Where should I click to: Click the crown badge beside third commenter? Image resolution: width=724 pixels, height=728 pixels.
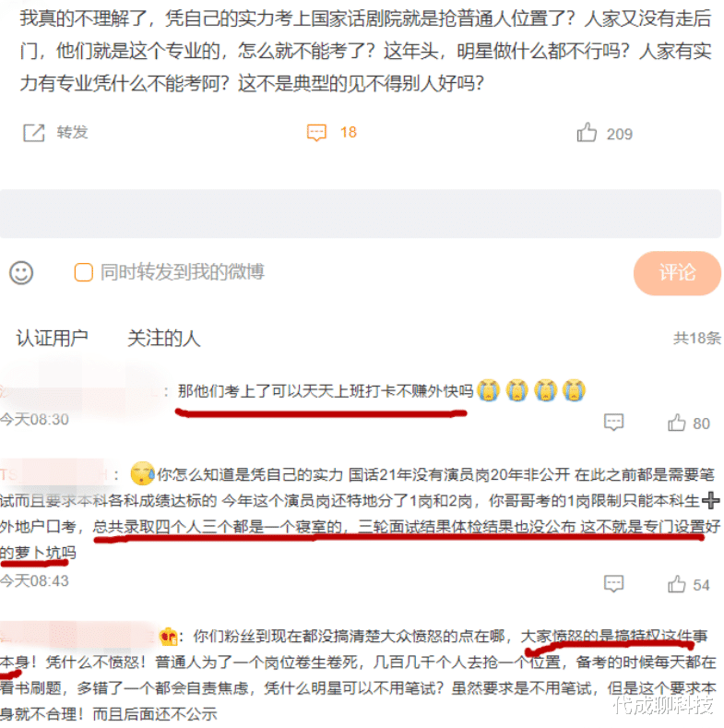168,636
